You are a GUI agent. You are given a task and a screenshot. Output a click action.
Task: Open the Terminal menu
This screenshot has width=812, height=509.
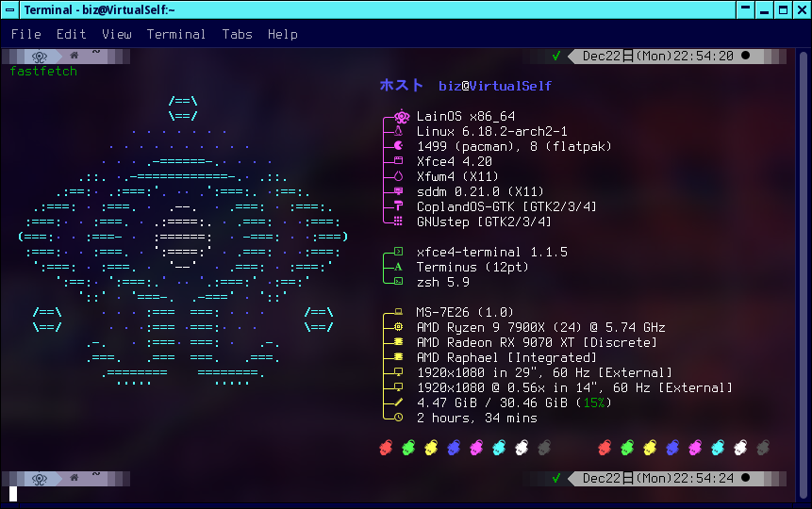[x=176, y=34]
